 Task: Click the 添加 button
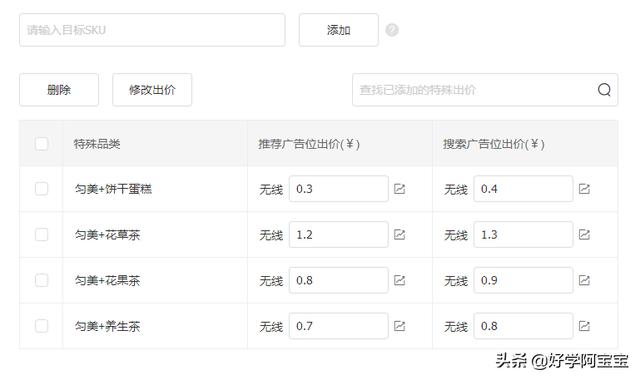coord(338,30)
